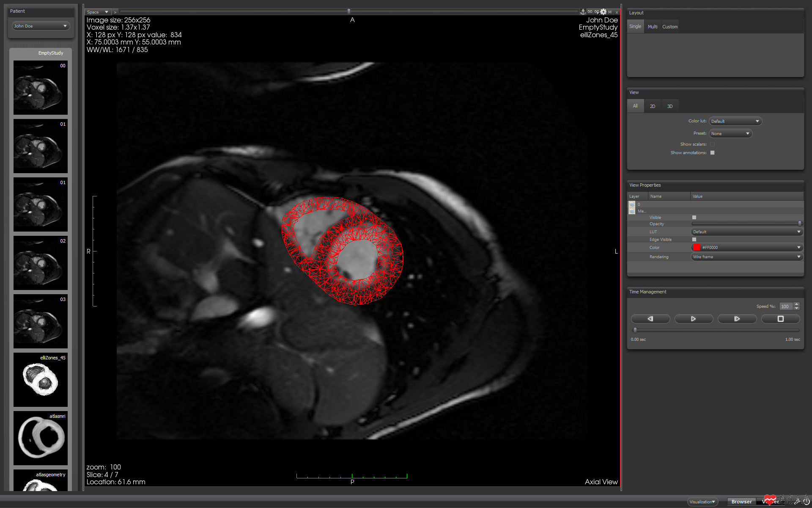Select the series thumbnail labeled 00
This screenshot has height=508, width=812.
click(41, 88)
